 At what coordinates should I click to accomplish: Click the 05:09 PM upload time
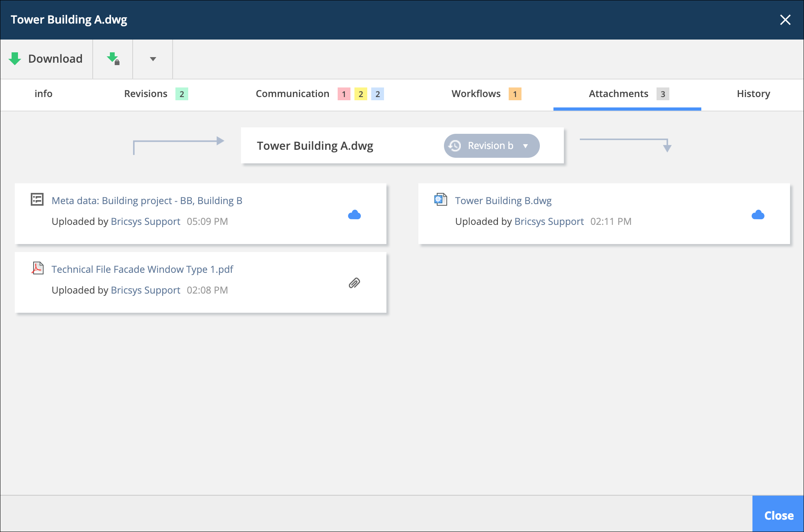pos(207,222)
